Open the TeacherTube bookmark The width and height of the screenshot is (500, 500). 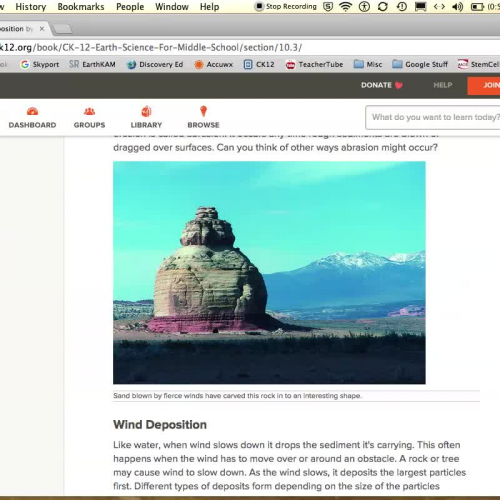314,64
